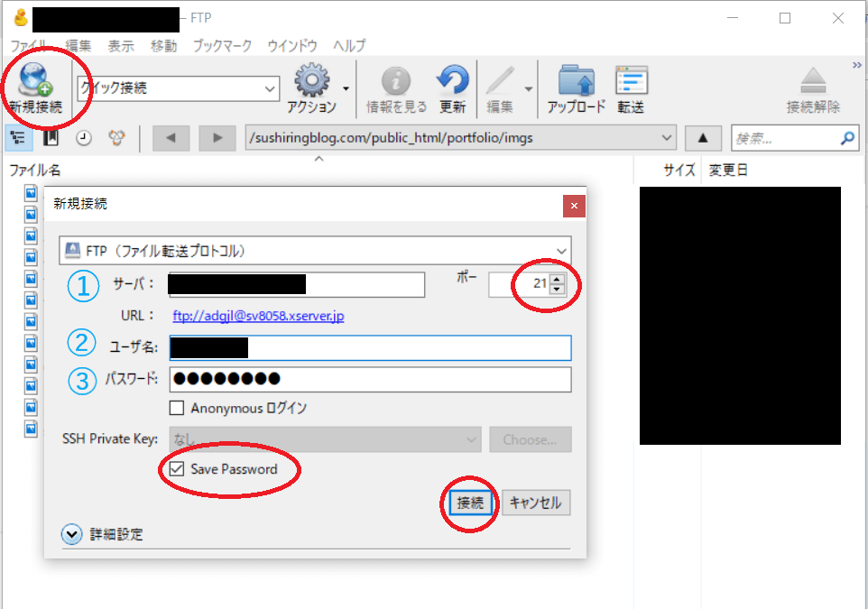This screenshot has width=868, height=609.
Task: Click the Get Info (情報を見る) icon
Action: (x=396, y=81)
